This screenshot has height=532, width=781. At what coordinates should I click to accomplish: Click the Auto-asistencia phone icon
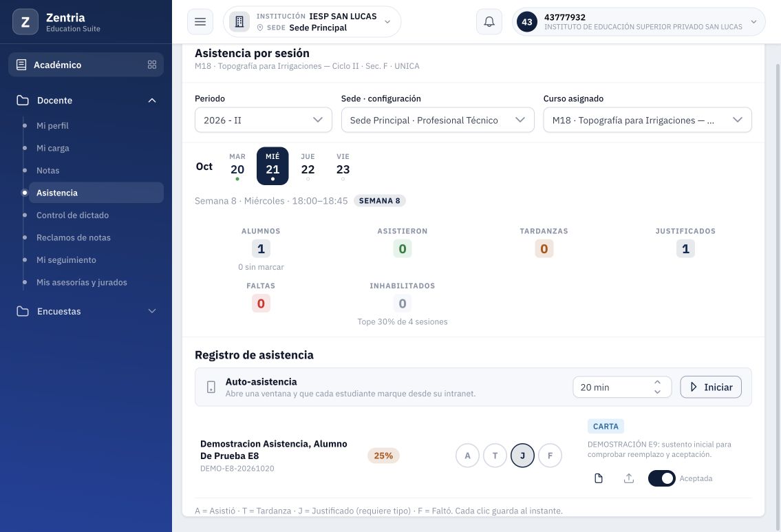pos(211,387)
